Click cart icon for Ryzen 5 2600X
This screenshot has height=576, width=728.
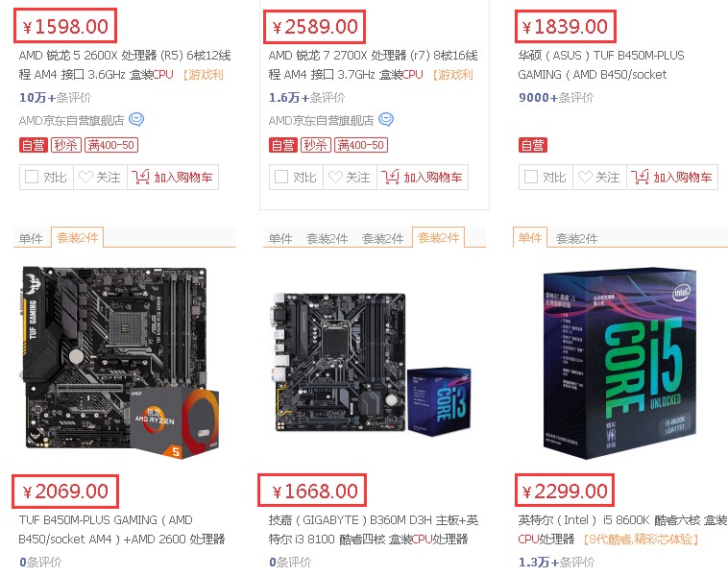click(140, 177)
